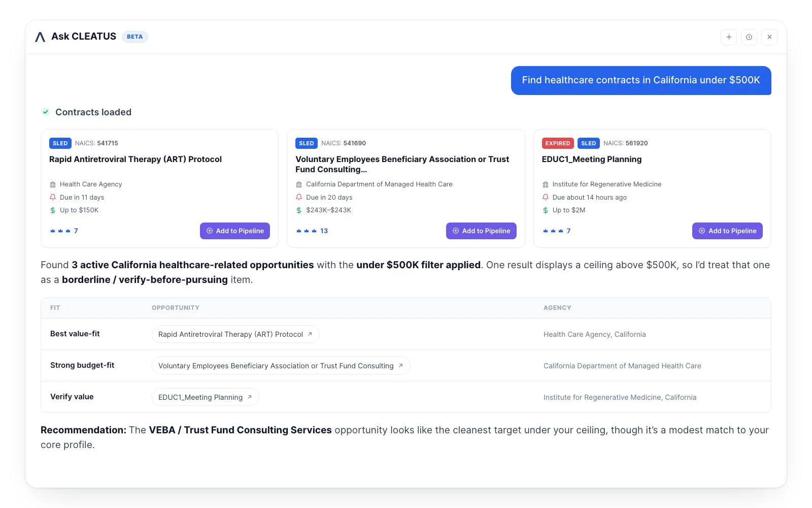Viewport: 812px width, 508px height.
Task: Click 'Health Care Agency, California' table cell
Action: [595, 334]
